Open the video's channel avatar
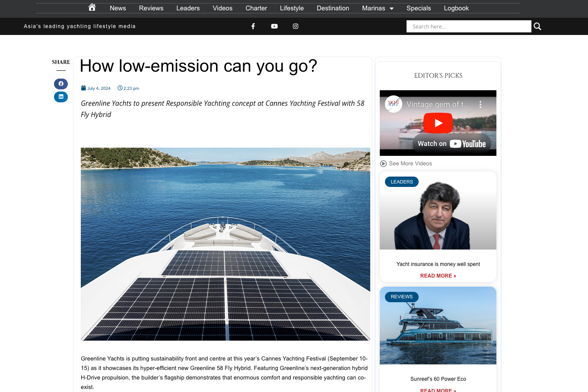This screenshot has width=588, height=392. [x=394, y=104]
